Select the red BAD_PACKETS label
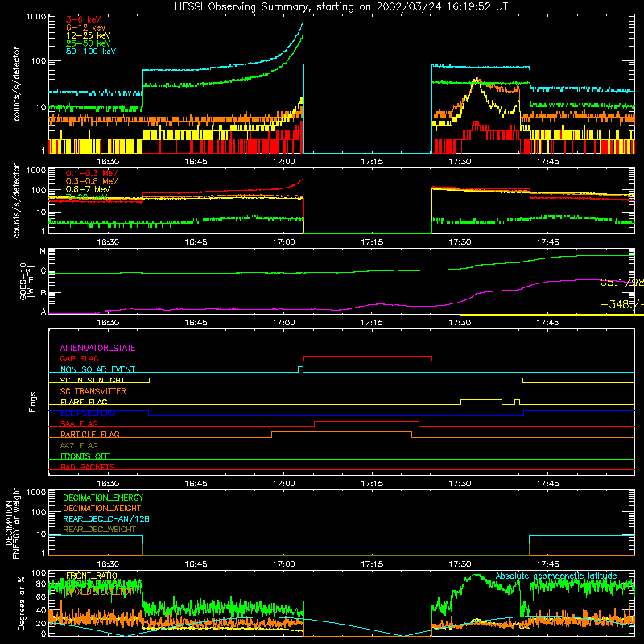The height and width of the screenshot is (644, 644). 88,467
